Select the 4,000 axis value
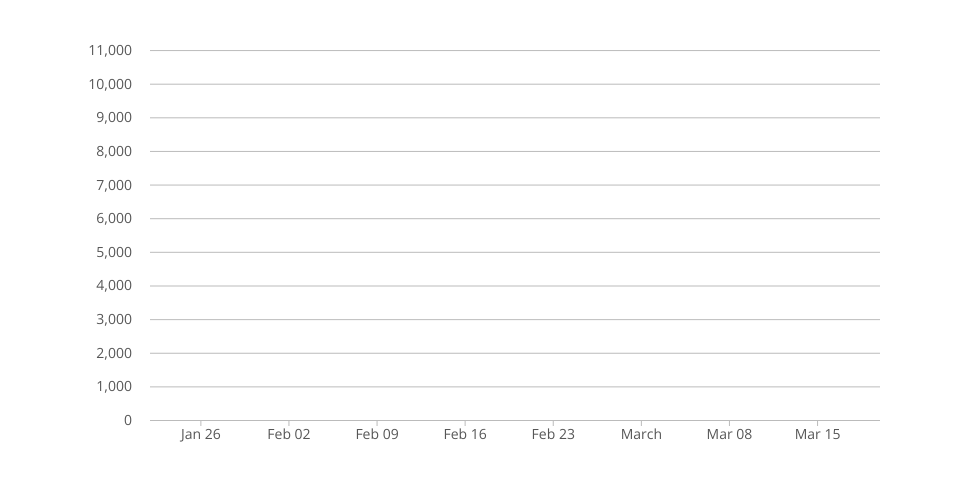Image resolution: width=960 pixels, height=500 pixels. 113,286
